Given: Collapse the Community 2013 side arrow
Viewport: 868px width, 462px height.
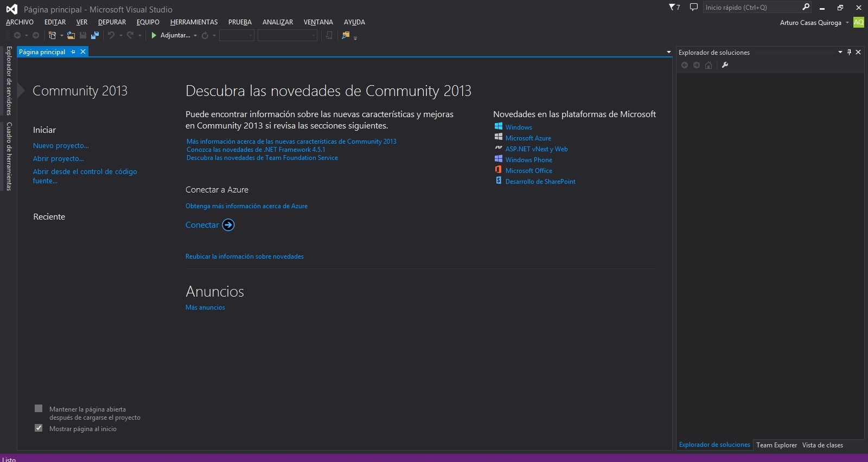Looking at the screenshot, I should tap(21, 90).
